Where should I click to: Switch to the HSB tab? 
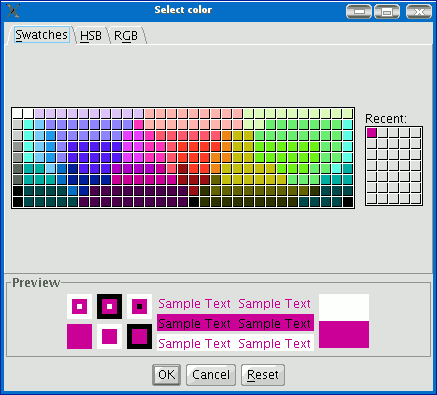[x=91, y=35]
